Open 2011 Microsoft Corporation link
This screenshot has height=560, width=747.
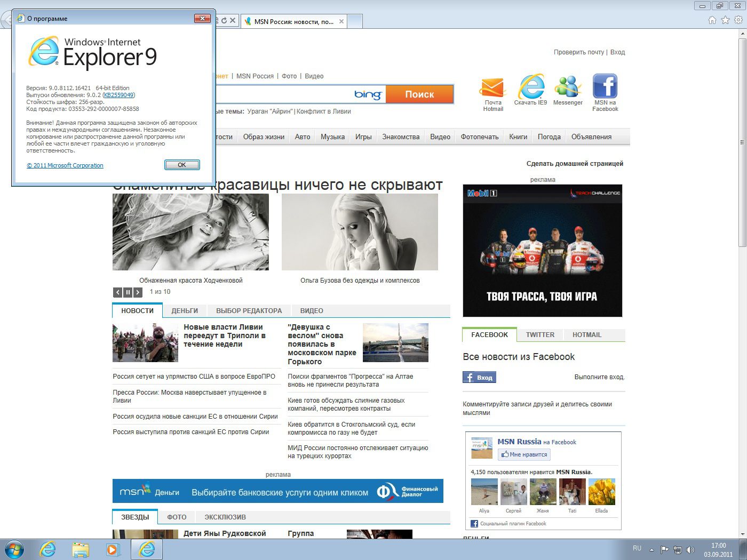pyautogui.click(x=65, y=165)
